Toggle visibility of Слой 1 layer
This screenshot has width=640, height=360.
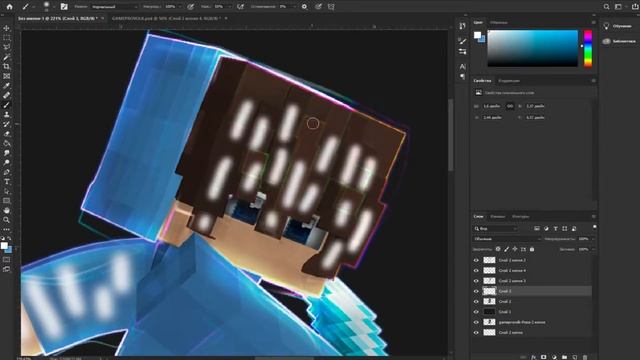coord(476,312)
